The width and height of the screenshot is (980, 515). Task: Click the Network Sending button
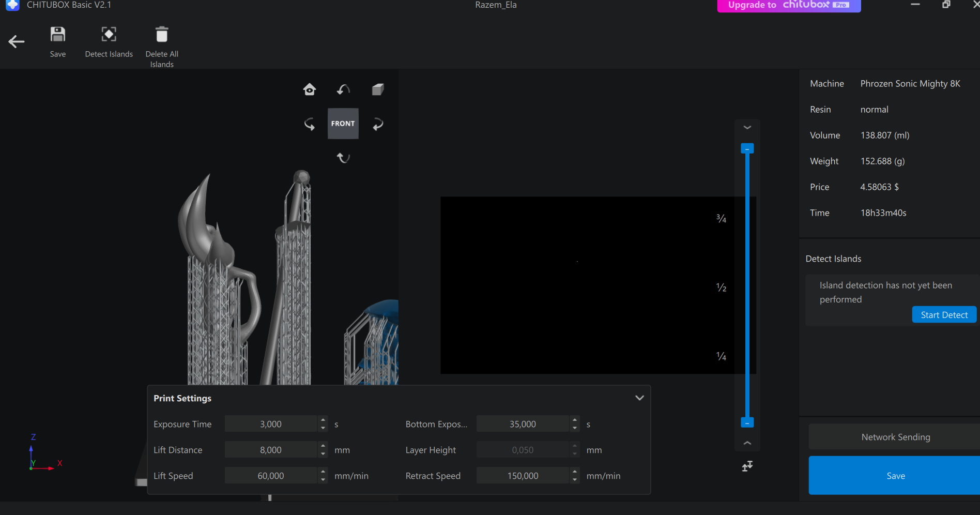coord(895,437)
